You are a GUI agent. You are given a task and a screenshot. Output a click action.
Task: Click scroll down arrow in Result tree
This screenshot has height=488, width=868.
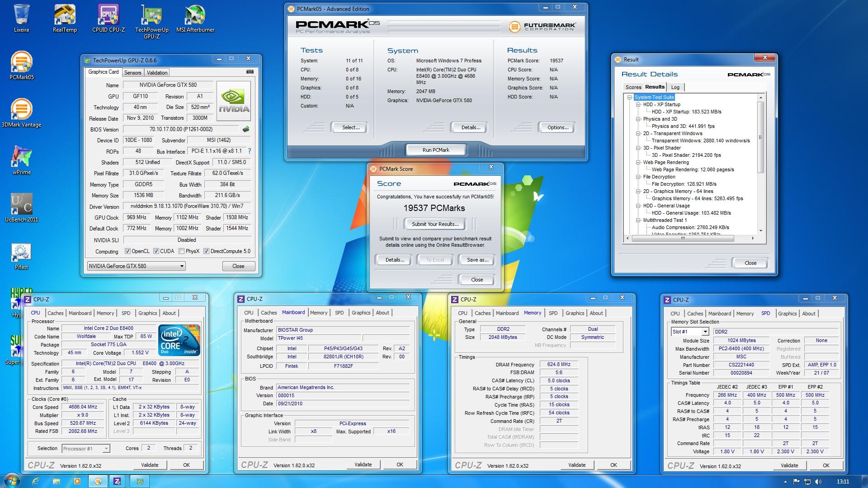(x=761, y=231)
